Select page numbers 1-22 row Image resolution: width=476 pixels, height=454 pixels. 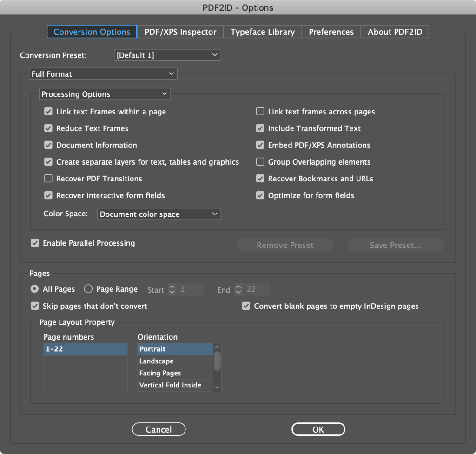click(86, 349)
